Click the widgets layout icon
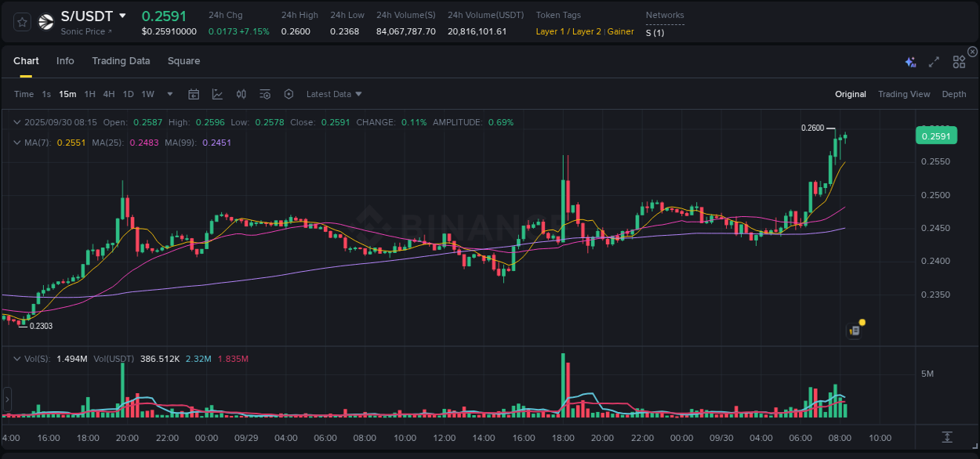Viewport: 980px width, 459px height. 959,61
